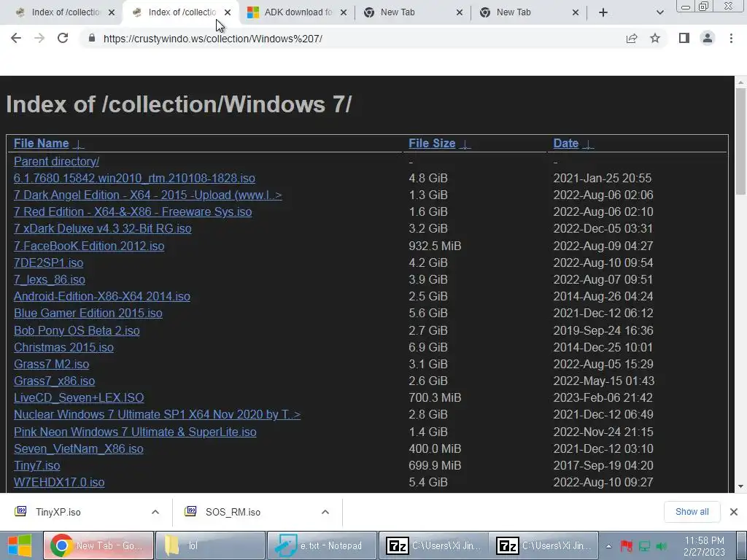Screen dimensions: 747x560
Task: Click the volume speaker tray icon
Action: 661,546
